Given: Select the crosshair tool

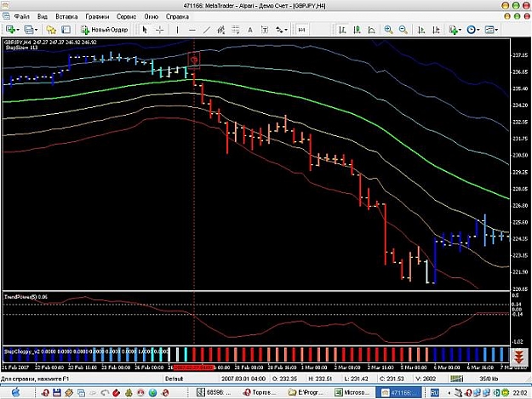Looking at the screenshot, I should [x=159, y=30].
